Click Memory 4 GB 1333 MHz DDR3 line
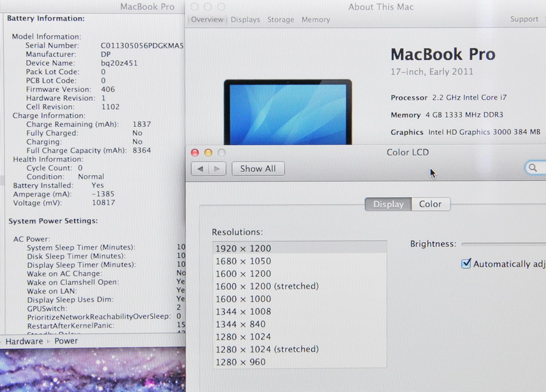The height and width of the screenshot is (392, 546). click(x=447, y=115)
